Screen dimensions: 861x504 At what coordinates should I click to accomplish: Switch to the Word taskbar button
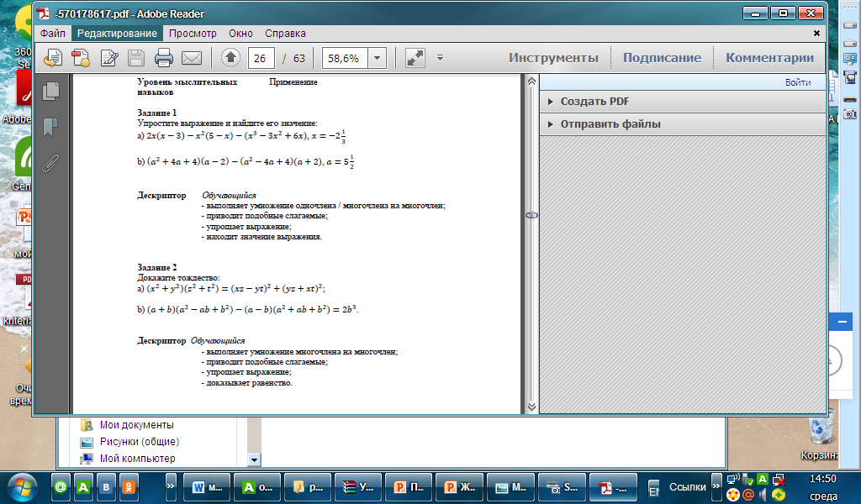coord(207,487)
